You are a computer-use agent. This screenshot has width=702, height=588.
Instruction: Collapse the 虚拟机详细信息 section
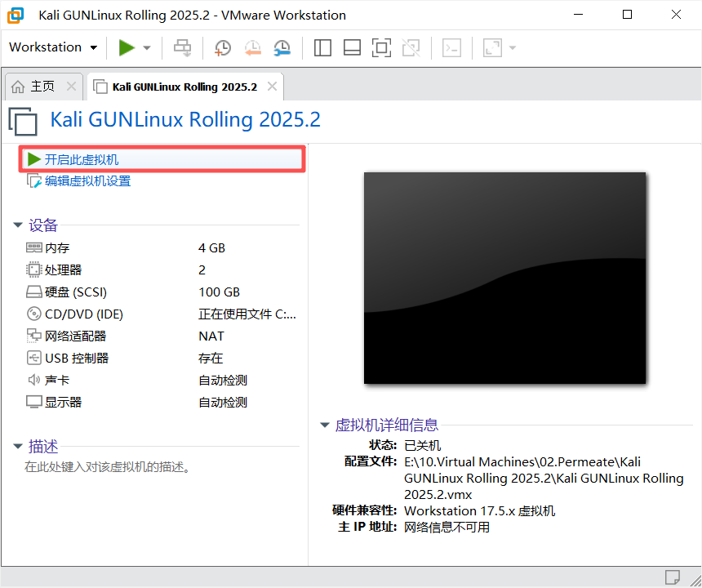click(x=325, y=425)
